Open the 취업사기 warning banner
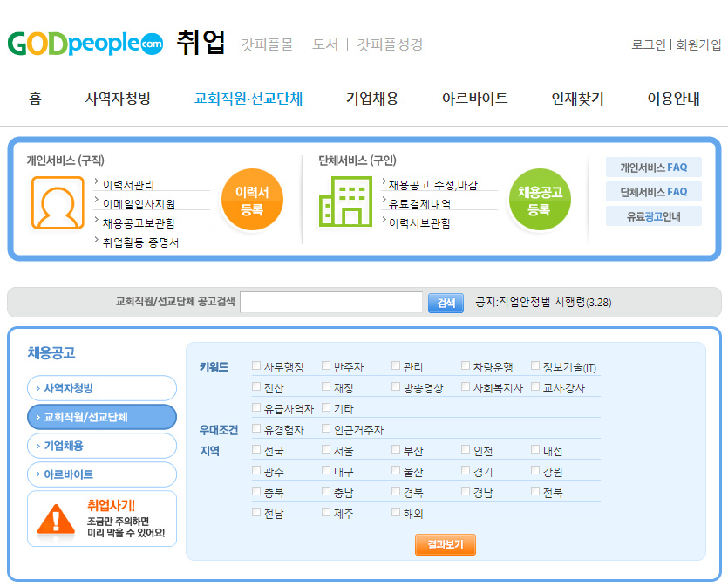Image resolution: width=728 pixels, height=587 pixels. coord(102,519)
